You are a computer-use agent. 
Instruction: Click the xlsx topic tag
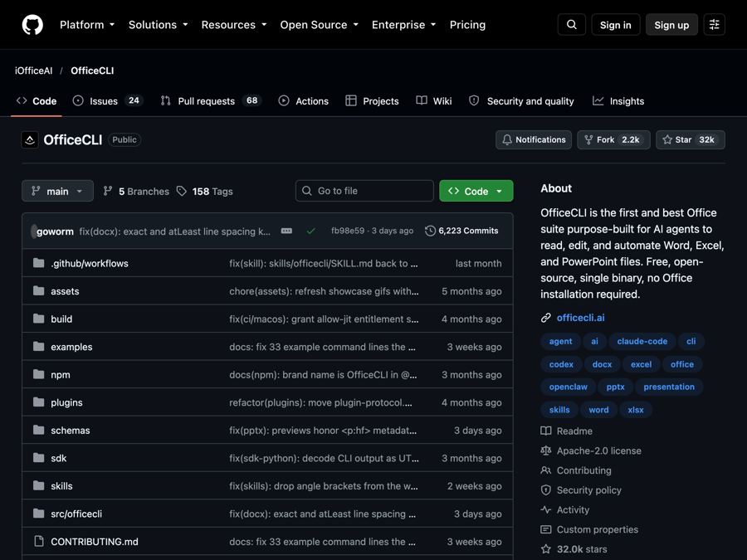(x=636, y=410)
